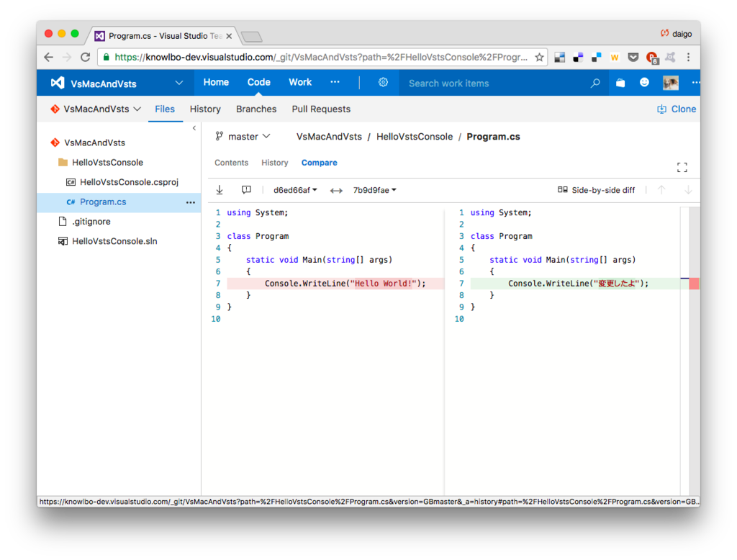
Task: Click VsMacAndVsts in the breadcrumb
Action: [329, 137]
